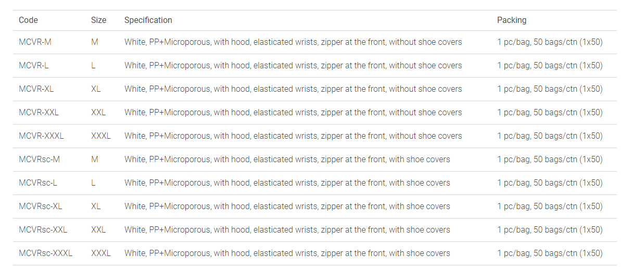Click the Specification column header

click(x=148, y=20)
